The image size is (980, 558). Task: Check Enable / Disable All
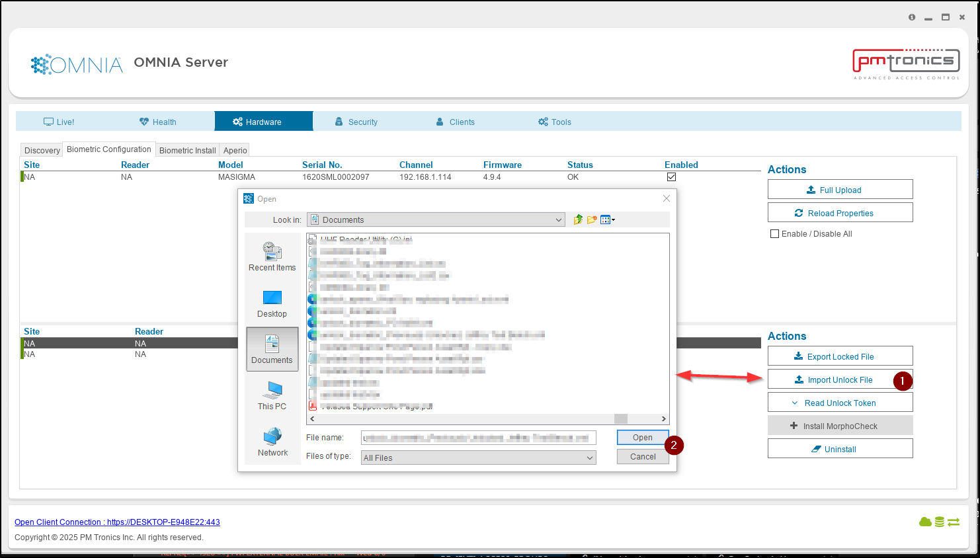(774, 234)
